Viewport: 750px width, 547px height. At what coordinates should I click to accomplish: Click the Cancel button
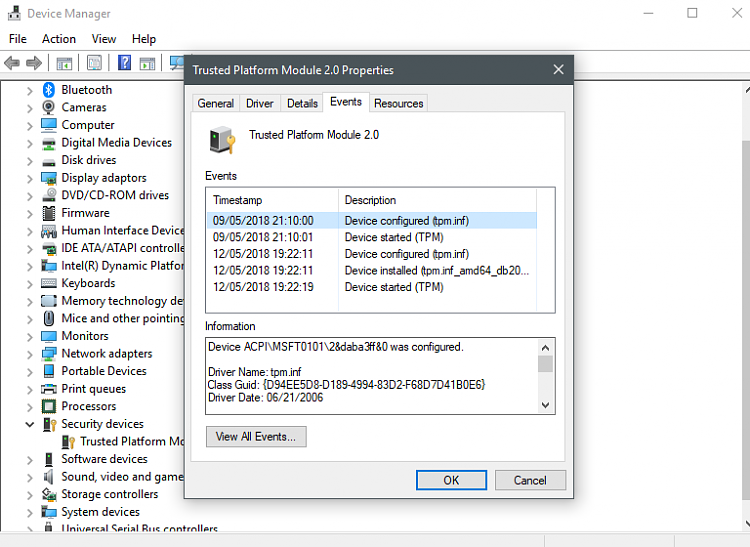[x=530, y=480]
